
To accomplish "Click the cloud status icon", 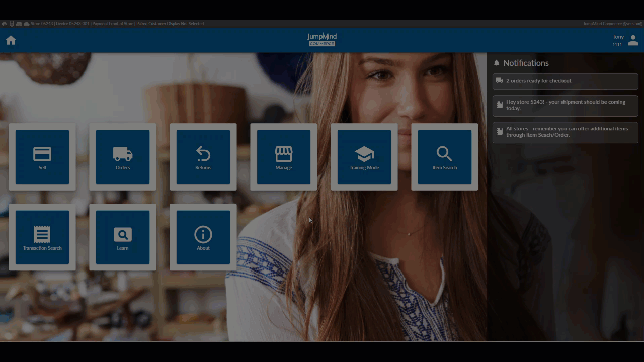I will pos(26,24).
